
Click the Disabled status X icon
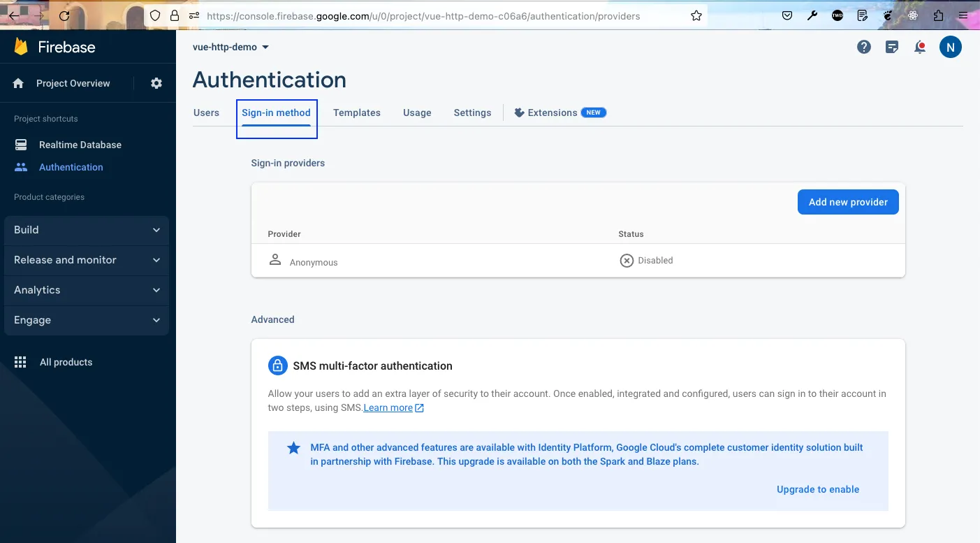(627, 261)
